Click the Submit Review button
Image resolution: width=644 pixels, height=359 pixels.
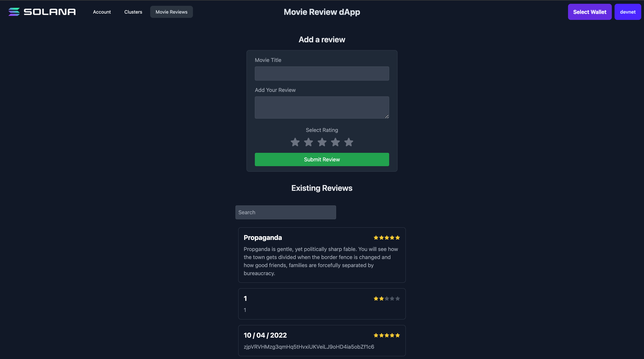click(322, 159)
